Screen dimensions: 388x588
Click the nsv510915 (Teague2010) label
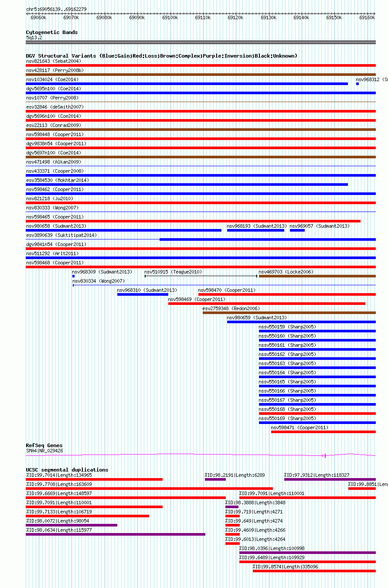(x=174, y=272)
